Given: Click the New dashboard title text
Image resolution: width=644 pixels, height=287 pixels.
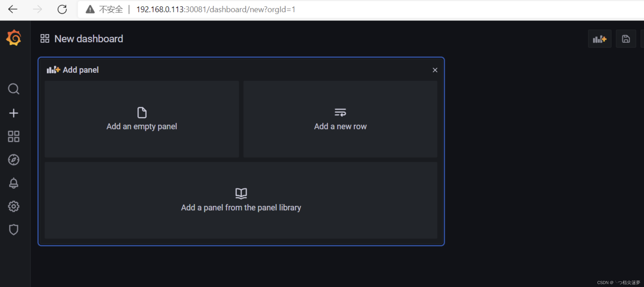Looking at the screenshot, I should point(89,39).
